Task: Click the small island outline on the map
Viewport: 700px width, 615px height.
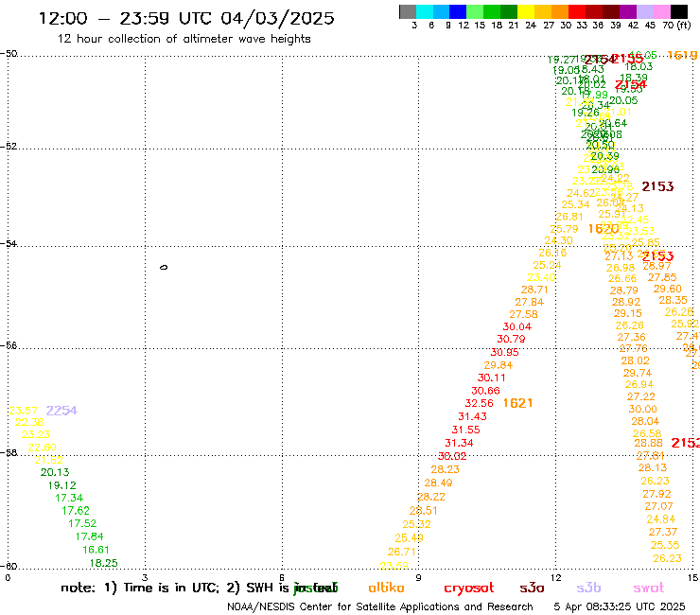Action: pyautogui.click(x=164, y=268)
